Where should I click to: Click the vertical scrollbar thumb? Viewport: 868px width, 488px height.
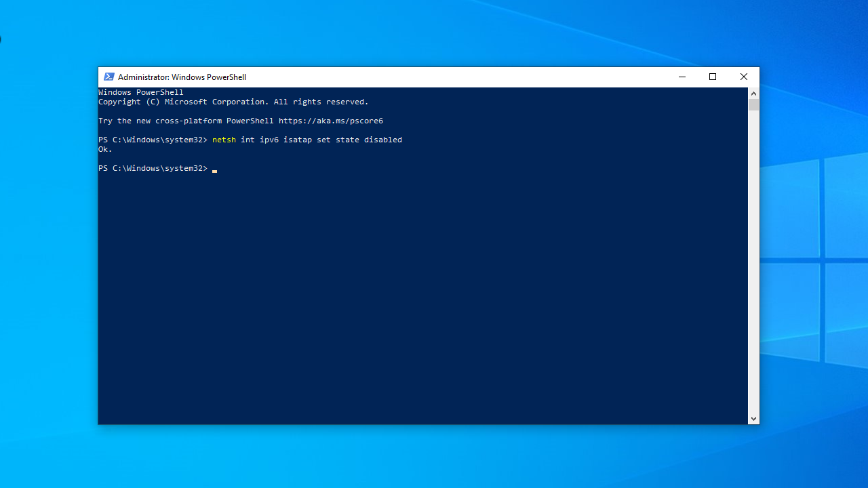(x=753, y=105)
